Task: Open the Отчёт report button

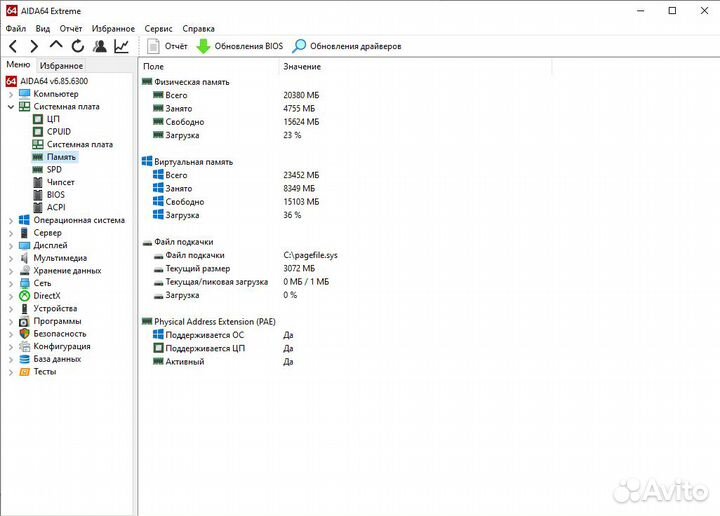Action: coord(167,46)
